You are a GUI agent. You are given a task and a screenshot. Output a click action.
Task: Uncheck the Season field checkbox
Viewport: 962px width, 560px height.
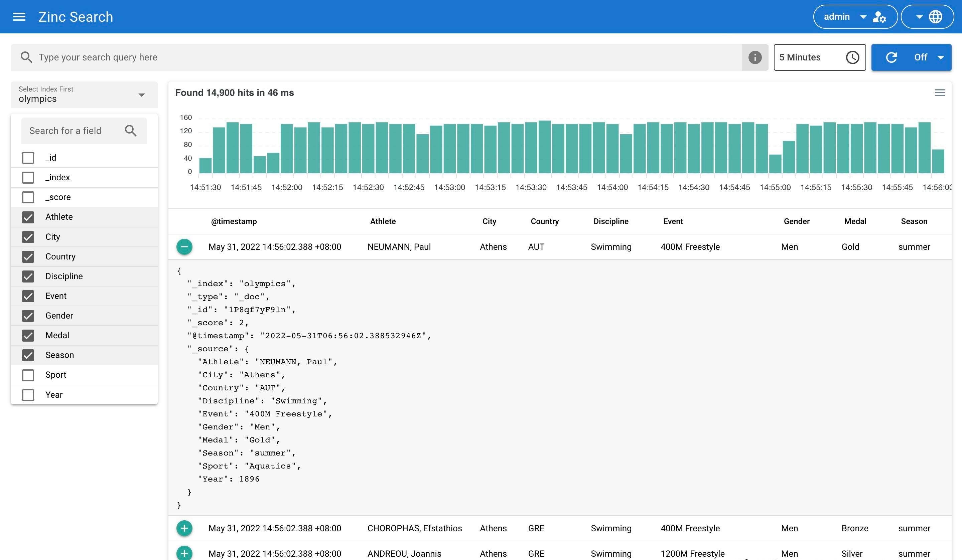click(28, 355)
